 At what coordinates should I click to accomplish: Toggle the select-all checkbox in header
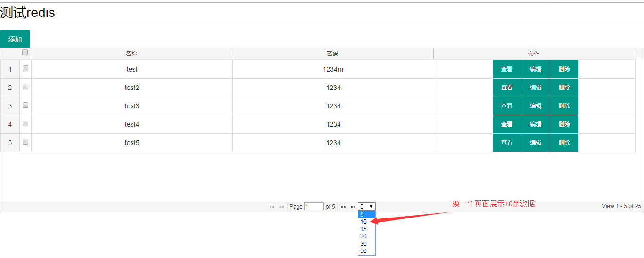(25, 53)
